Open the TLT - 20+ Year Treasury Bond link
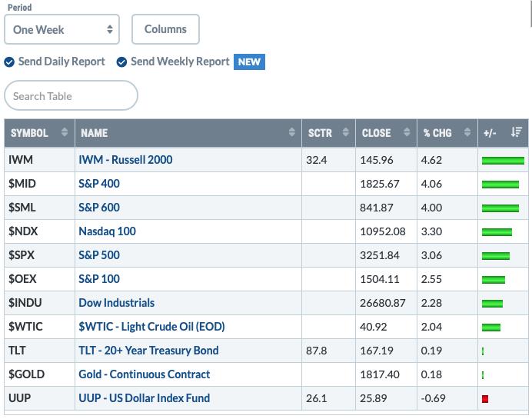Screen dimensions: 532x419 (x=148, y=351)
